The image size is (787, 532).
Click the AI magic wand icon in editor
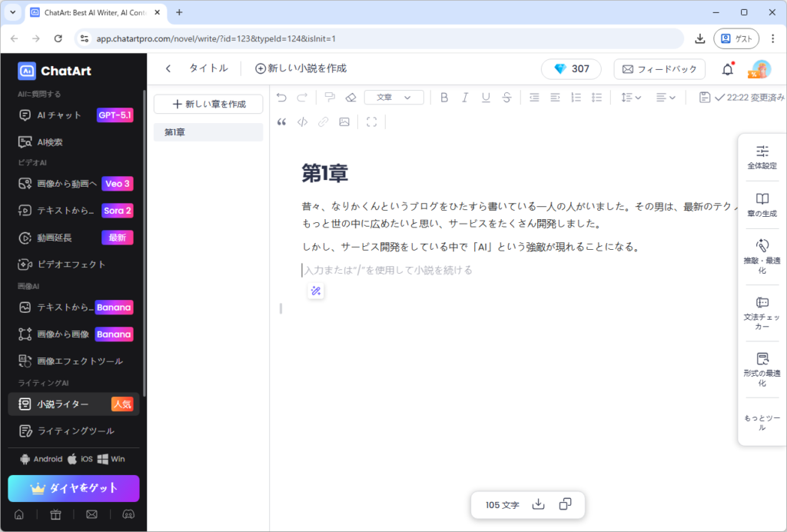click(x=315, y=291)
